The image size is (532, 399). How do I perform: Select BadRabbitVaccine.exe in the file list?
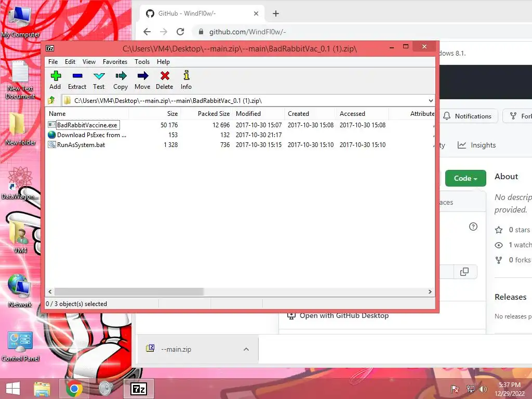pyautogui.click(x=87, y=125)
